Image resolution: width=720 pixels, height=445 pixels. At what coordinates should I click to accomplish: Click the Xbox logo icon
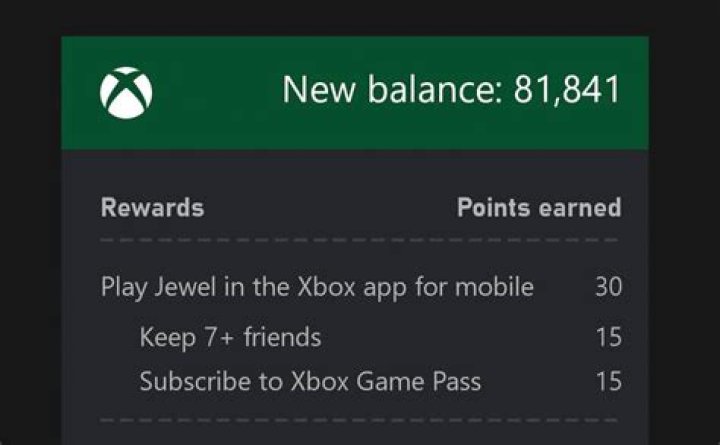(126, 92)
